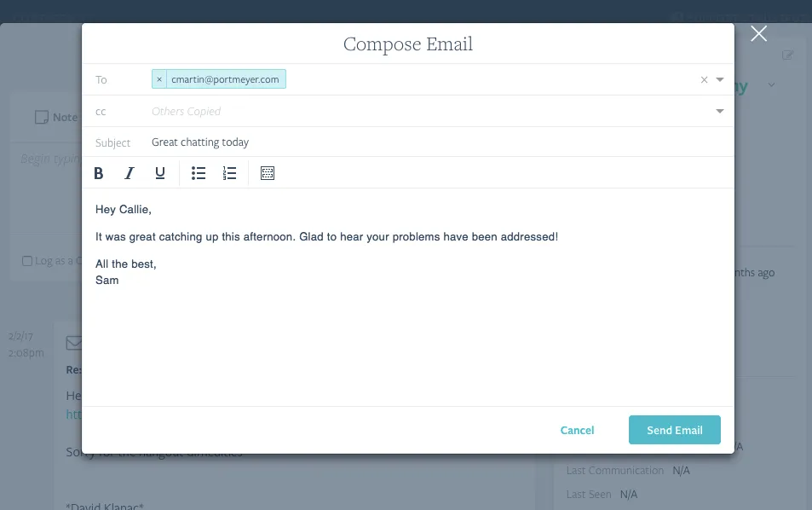Click the Subject field showing Great chatting today

(200, 142)
